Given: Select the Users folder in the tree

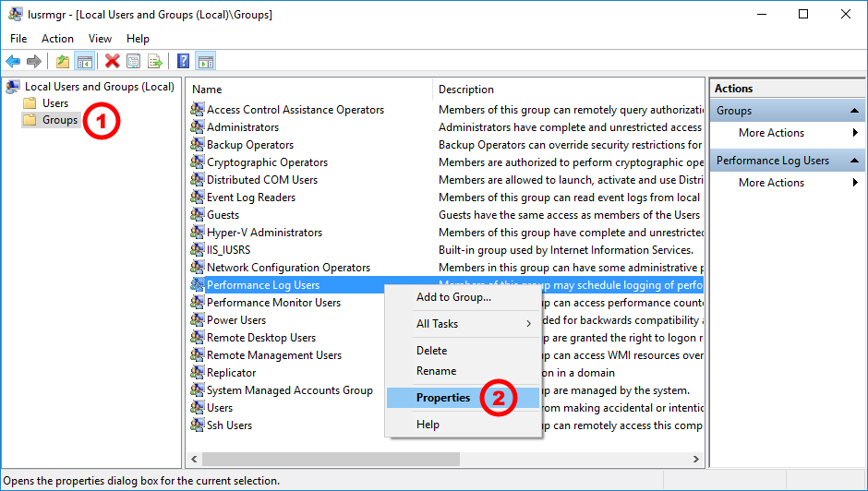Looking at the screenshot, I should (x=54, y=103).
